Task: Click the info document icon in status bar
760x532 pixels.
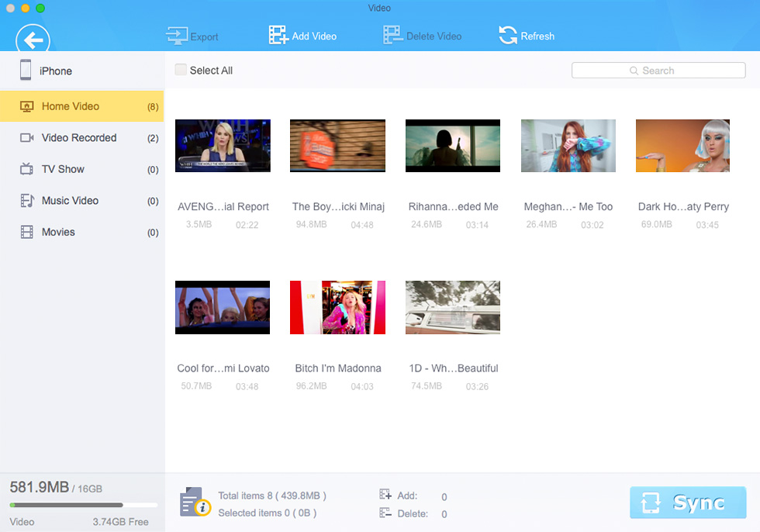Action: [x=195, y=502]
